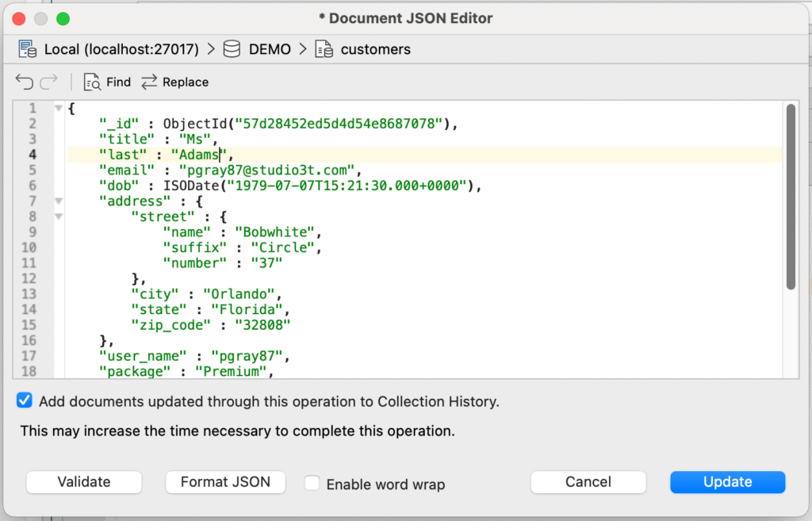Viewport: 812px width, 521px height.
Task: Collapse the address object fold arrow
Action: (x=59, y=201)
